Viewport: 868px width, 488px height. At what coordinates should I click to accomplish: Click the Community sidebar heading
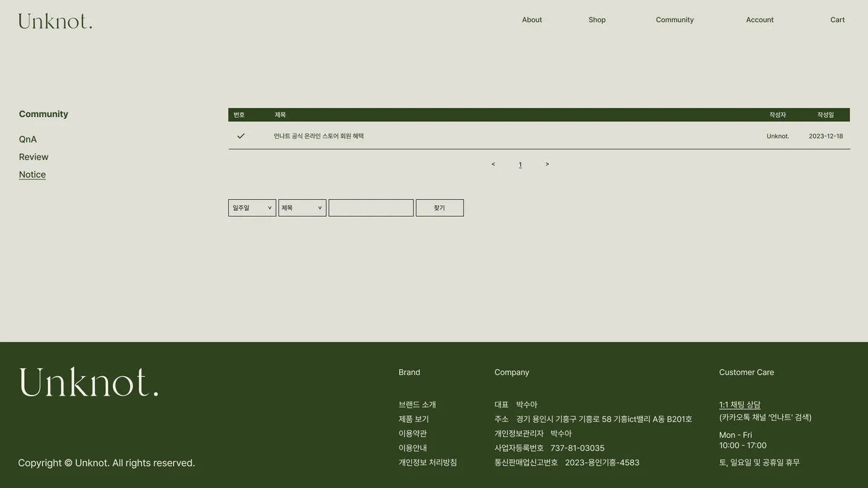point(44,114)
